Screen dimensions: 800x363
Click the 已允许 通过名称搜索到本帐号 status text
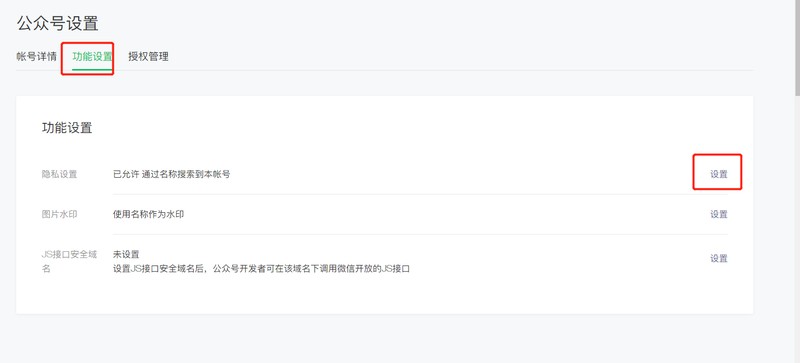point(171,174)
